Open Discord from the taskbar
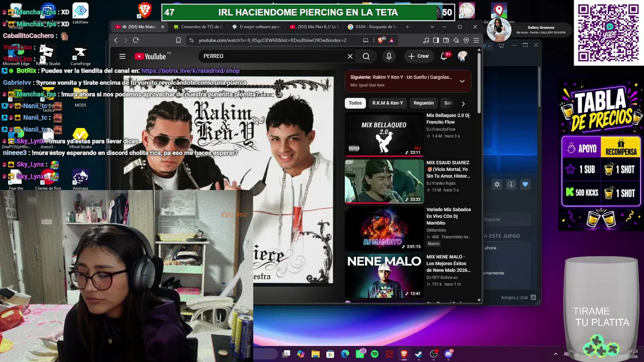The height and width of the screenshot is (362, 644). [x=449, y=354]
